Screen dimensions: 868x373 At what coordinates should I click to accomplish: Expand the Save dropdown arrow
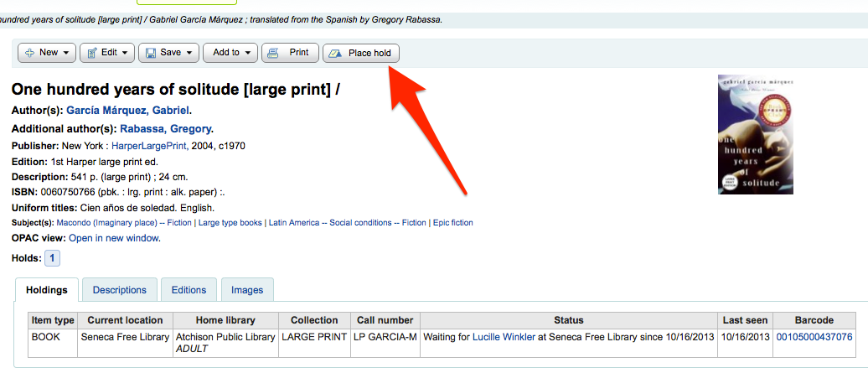click(189, 53)
